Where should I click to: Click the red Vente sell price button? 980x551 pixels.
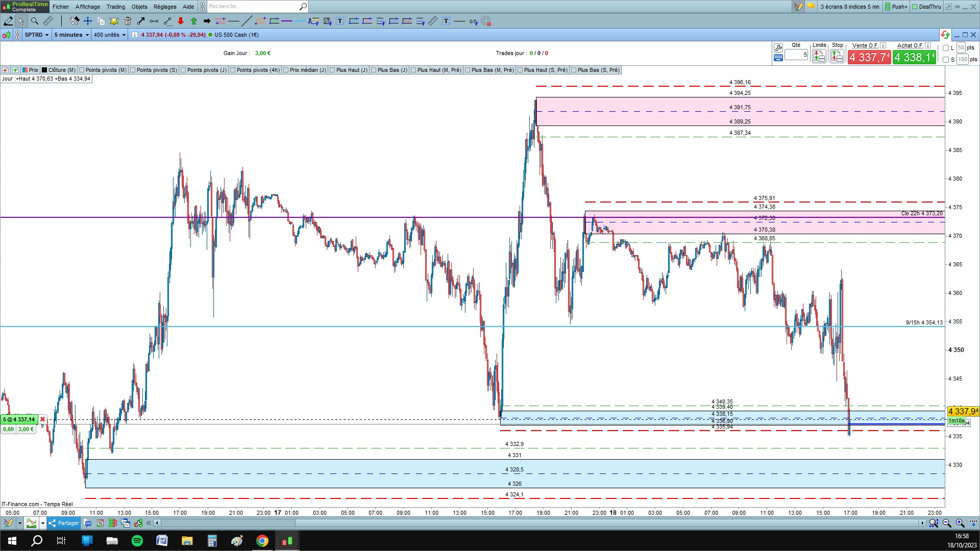tap(869, 57)
